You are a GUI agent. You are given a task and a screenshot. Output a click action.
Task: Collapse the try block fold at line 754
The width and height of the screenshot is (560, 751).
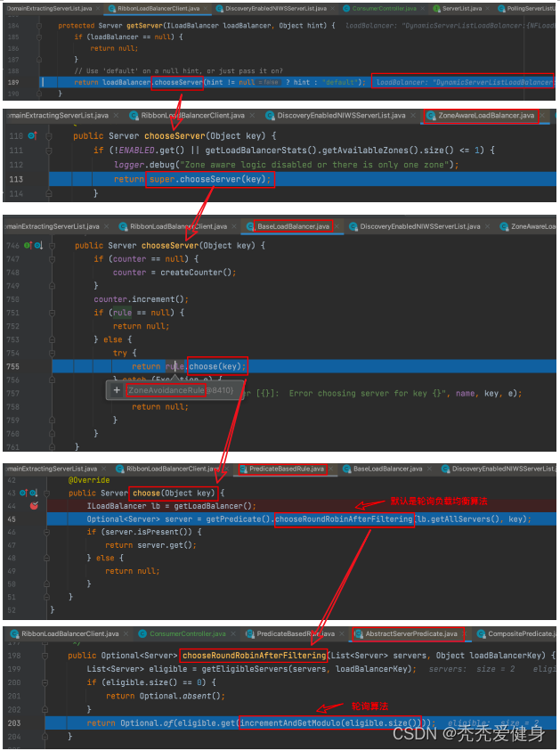tap(53, 353)
